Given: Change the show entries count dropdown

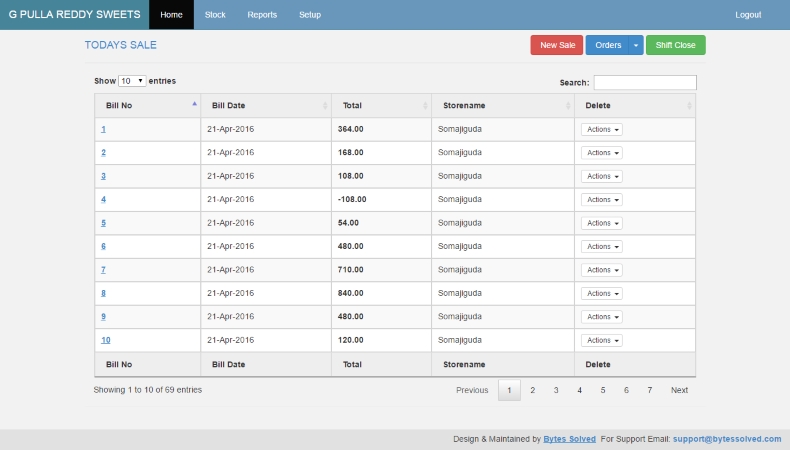Looking at the screenshot, I should tap(132, 80).
